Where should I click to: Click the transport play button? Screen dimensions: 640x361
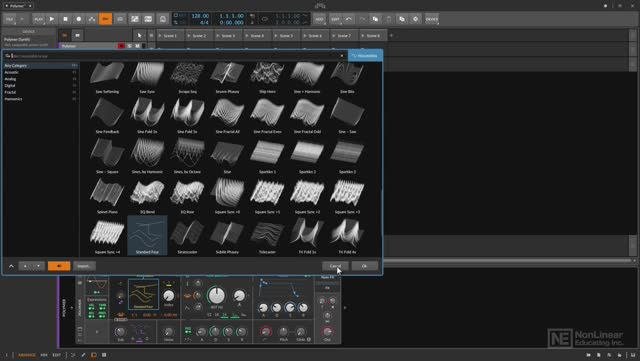51,19
